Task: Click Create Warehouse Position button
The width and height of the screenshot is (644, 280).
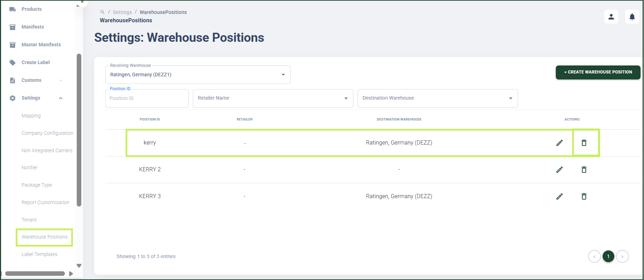Action: click(x=598, y=72)
